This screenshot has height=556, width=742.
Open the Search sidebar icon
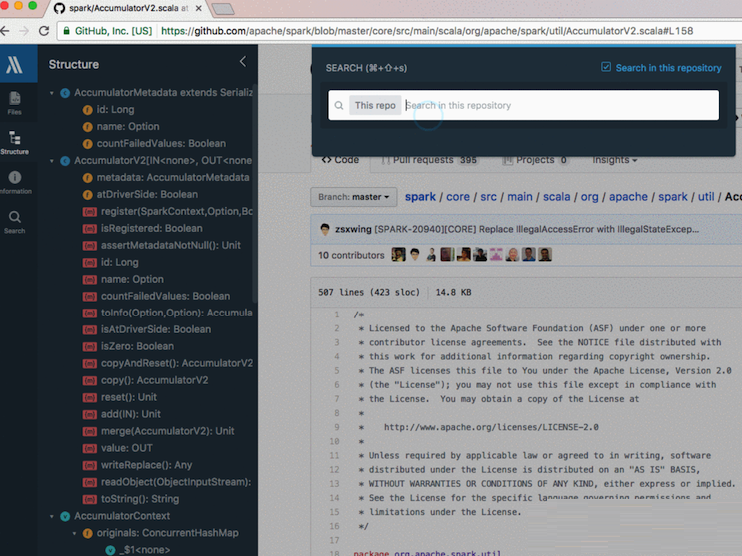15,217
